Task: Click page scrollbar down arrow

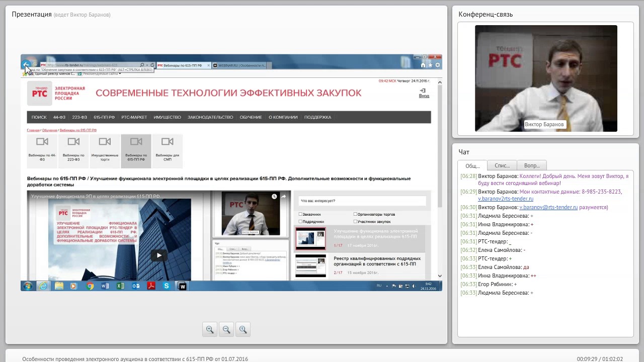Action: (x=440, y=276)
